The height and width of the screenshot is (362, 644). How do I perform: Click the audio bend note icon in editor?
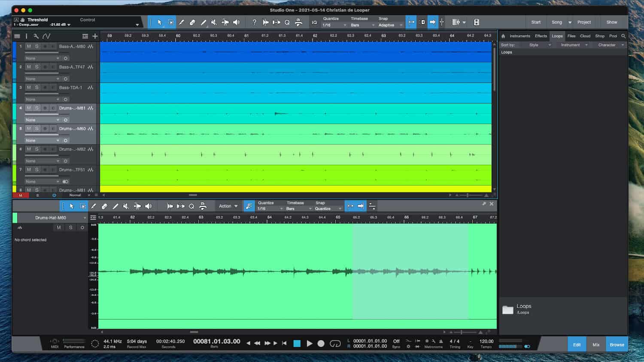249,206
